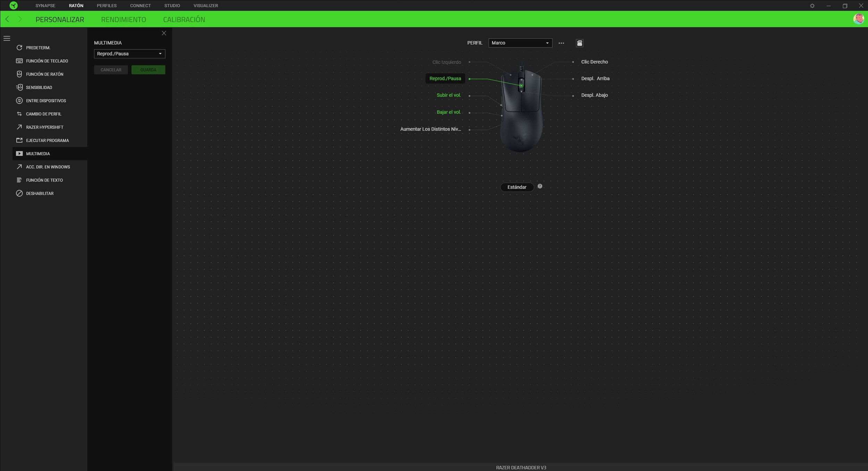Open the Perfiles menu
Screen dimensions: 868x471
point(107,6)
